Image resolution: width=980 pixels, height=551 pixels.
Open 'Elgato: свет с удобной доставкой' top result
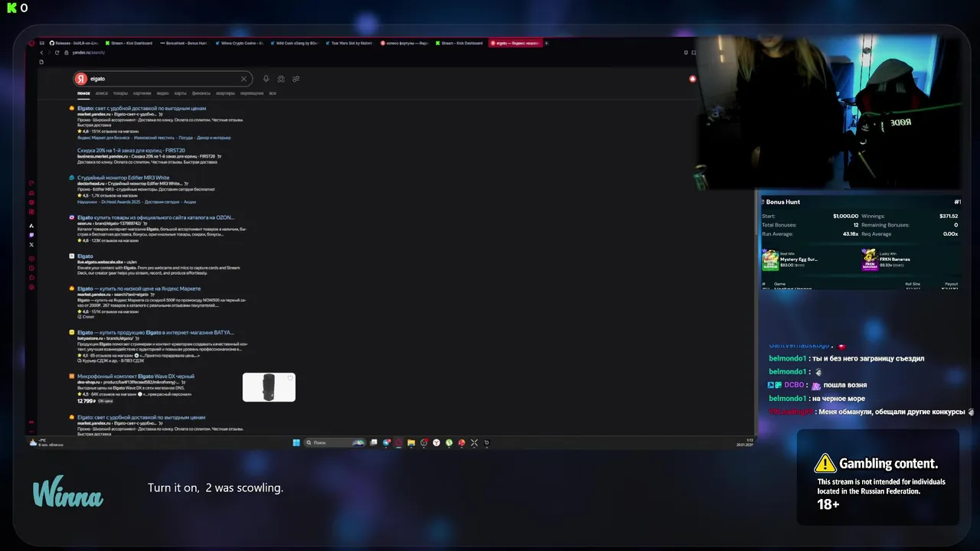click(142, 109)
